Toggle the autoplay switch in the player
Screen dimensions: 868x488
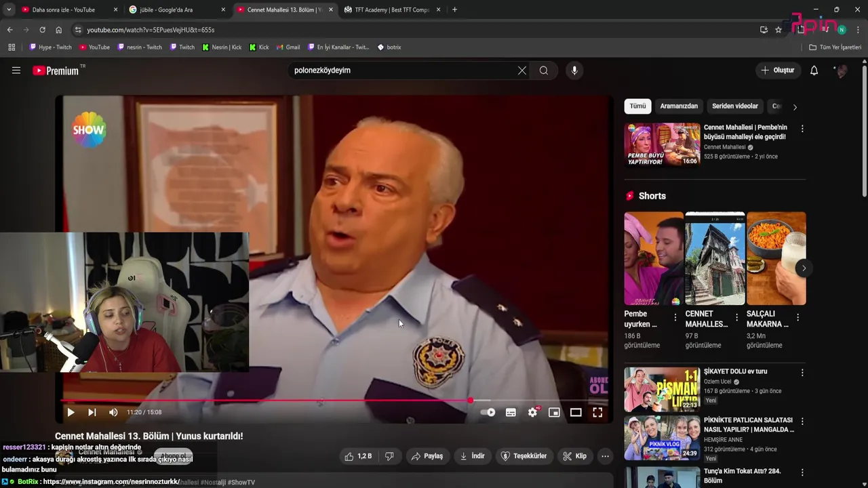[488, 412]
